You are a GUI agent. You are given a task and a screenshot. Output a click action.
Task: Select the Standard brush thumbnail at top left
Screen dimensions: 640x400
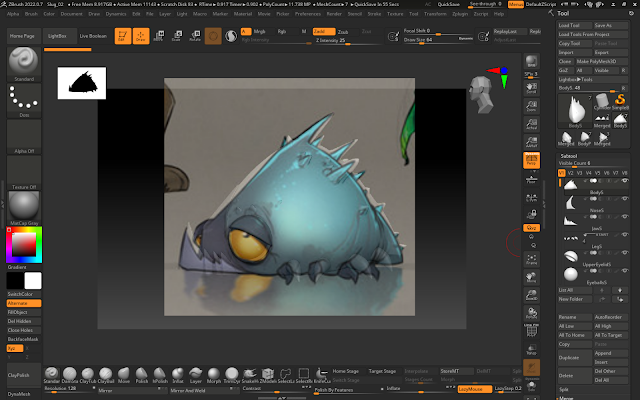tap(24, 64)
